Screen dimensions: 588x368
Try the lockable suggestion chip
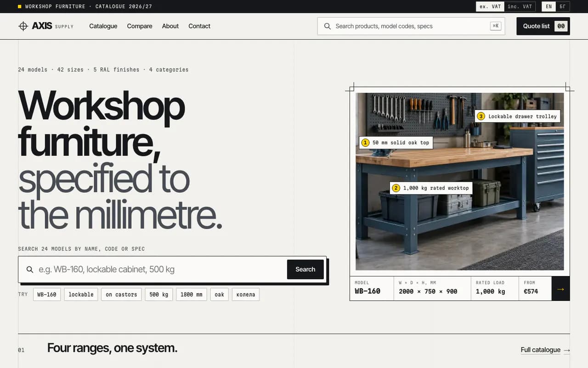click(x=81, y=294)
